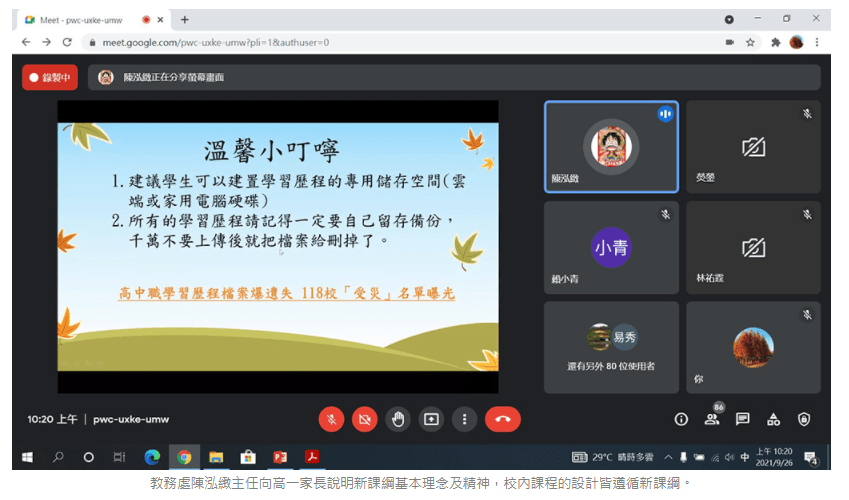Click the 小青 participant video tile
The height and width of the screenshot is (500, 849).
pyautogui.click(x=611, y=247)
